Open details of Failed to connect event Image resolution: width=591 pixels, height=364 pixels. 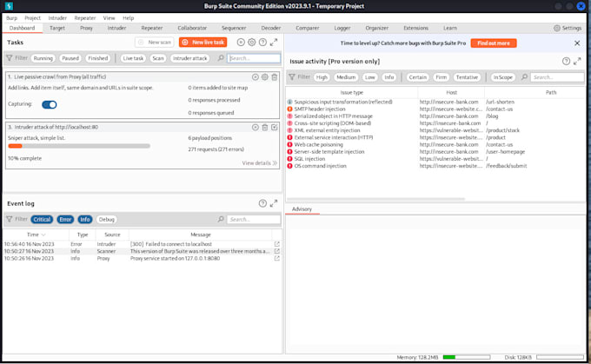pyautogui.click(x=277, y=244)
